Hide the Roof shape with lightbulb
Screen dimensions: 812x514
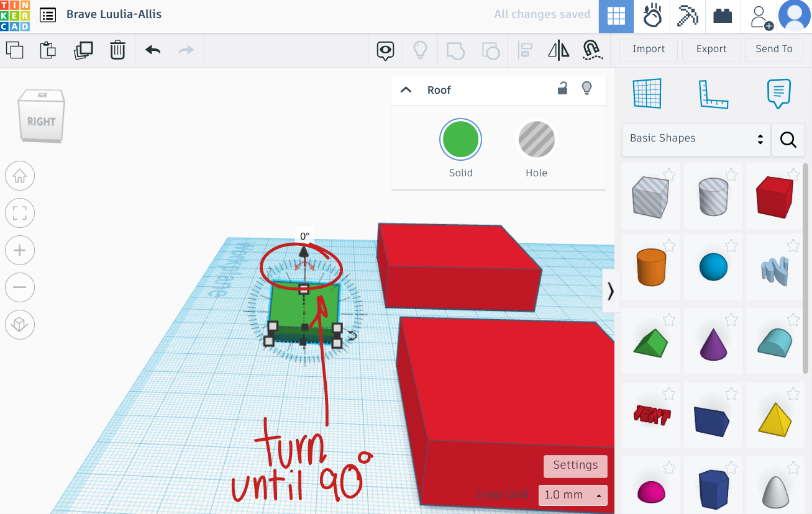586,89
